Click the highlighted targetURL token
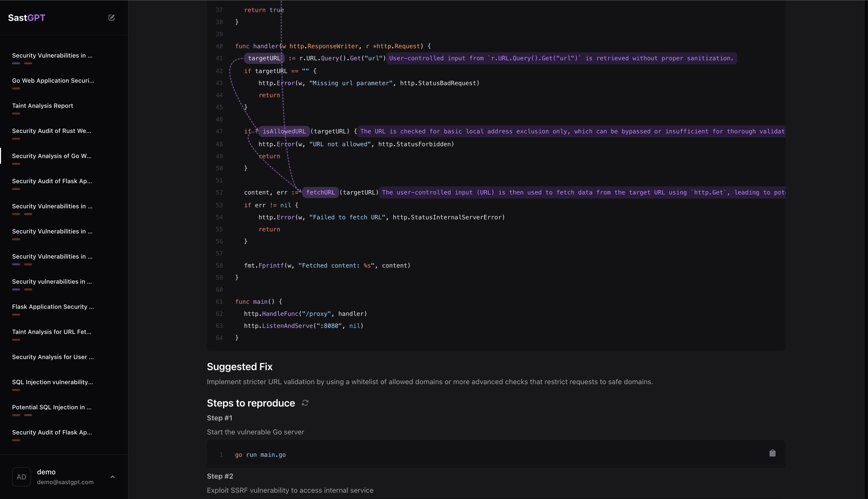This screenshot has height=499, width=868. click(264, 58)
